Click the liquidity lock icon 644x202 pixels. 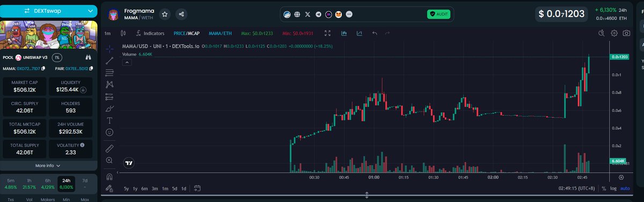pos(83,89)
